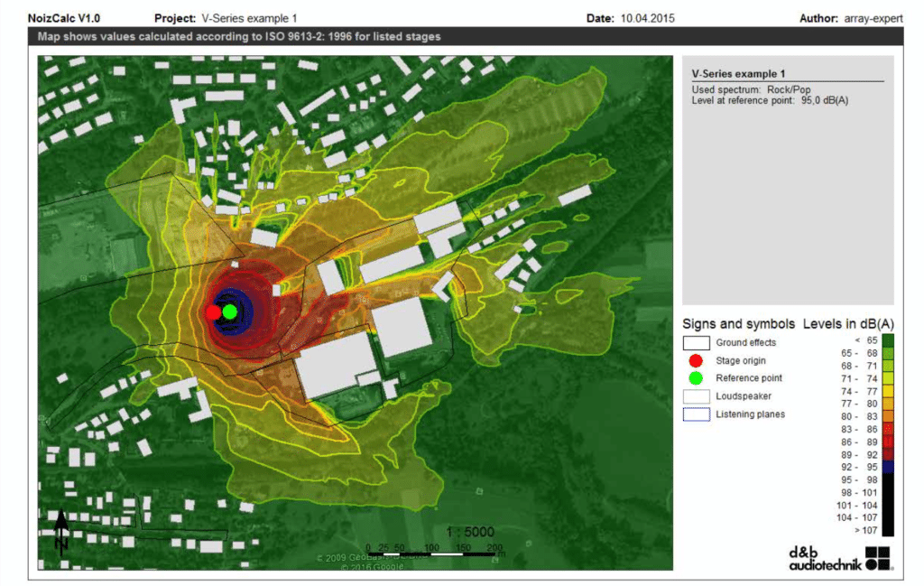Click the 1 : 5000 scale label
Screen dimensions: 924x586
[470, 532]
